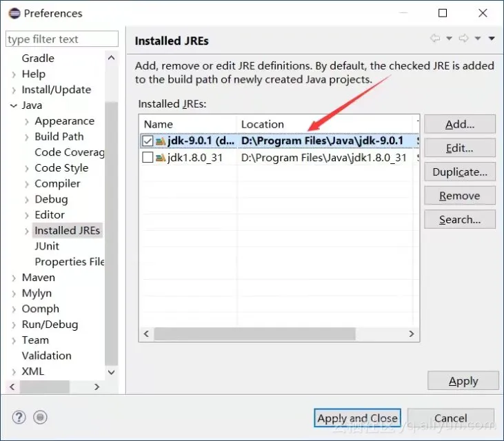Click JRE table scroll right arrow
Image resolution: width=504 pixels, height=441 pixels.
(412, 334)
